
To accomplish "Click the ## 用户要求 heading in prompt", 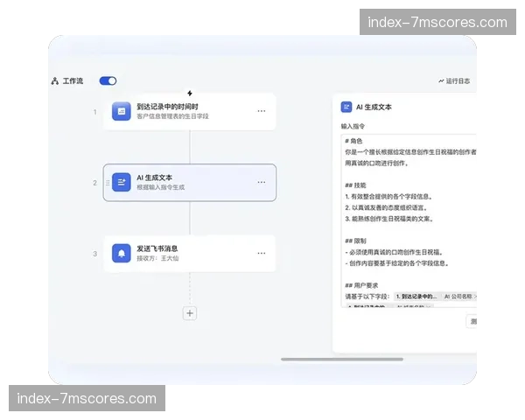I will 361,285.
